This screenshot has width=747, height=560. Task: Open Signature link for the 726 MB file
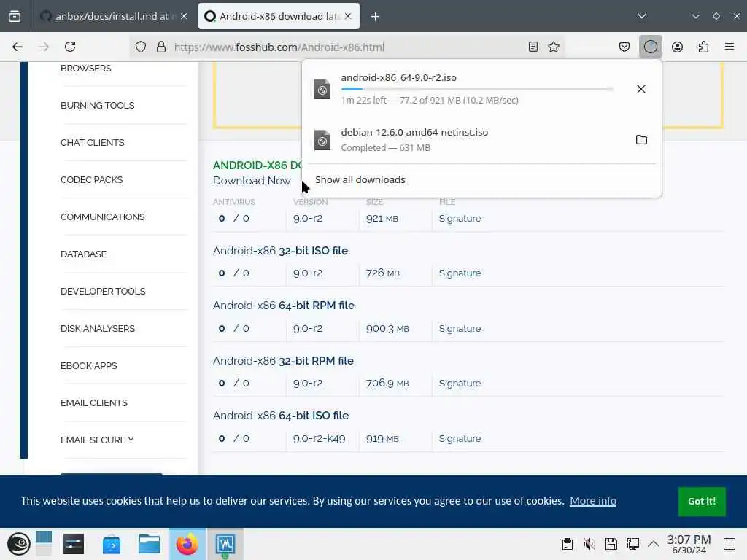click(460, 273)
